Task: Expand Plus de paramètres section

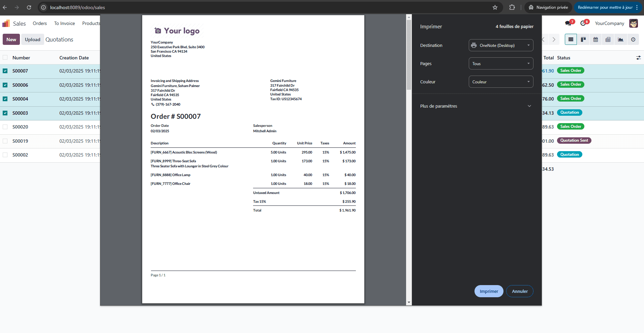Action: tap(475, 106)
